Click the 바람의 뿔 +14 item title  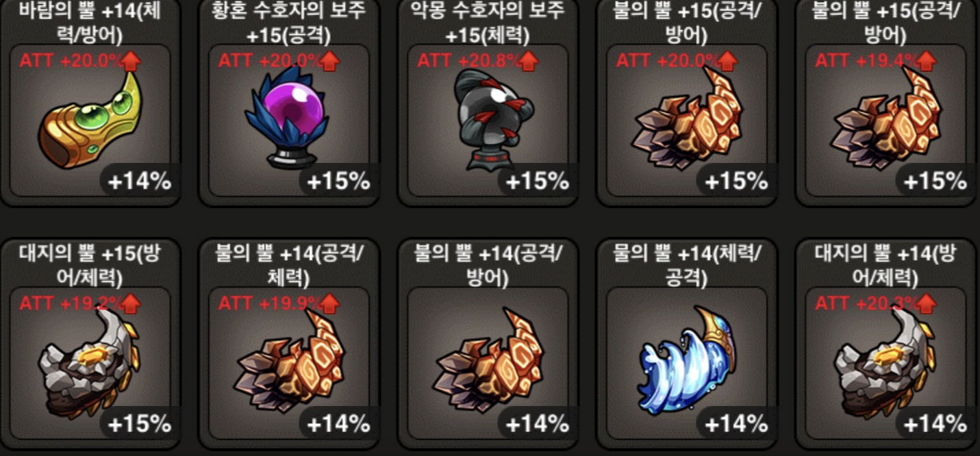[x=90, y=21]
